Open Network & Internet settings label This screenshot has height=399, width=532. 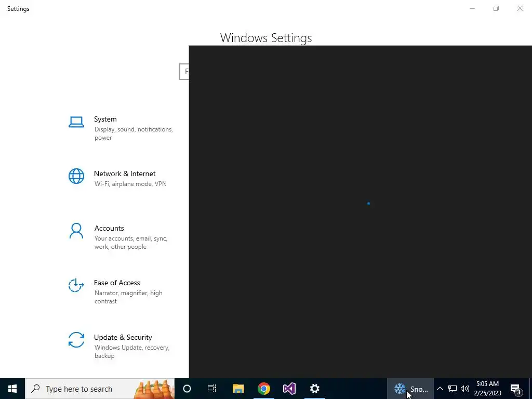[125, 174]
